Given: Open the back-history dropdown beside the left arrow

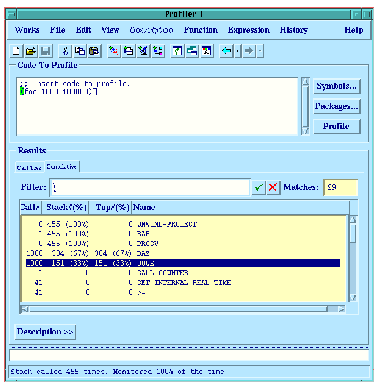Looking at the screenshot, I should click(x=237, y=51).
